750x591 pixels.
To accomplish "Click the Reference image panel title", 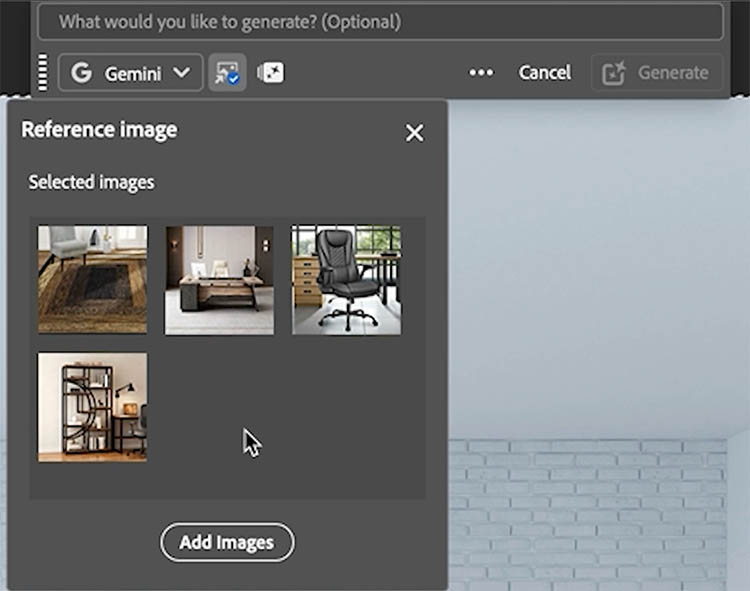I will pyautogui.click(x=99, y=130).
